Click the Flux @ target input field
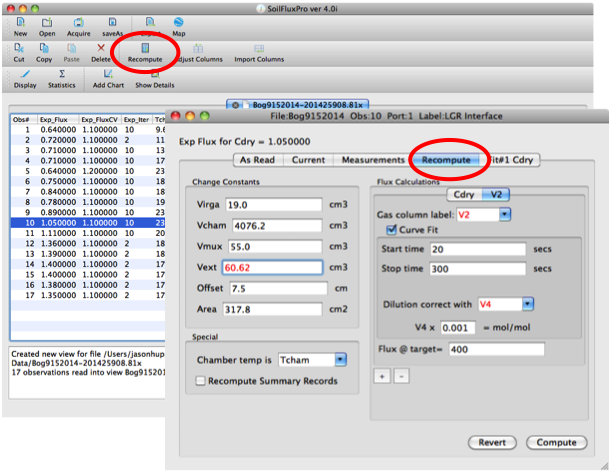This screenshot has height=474, width=610. coord(496,349)
